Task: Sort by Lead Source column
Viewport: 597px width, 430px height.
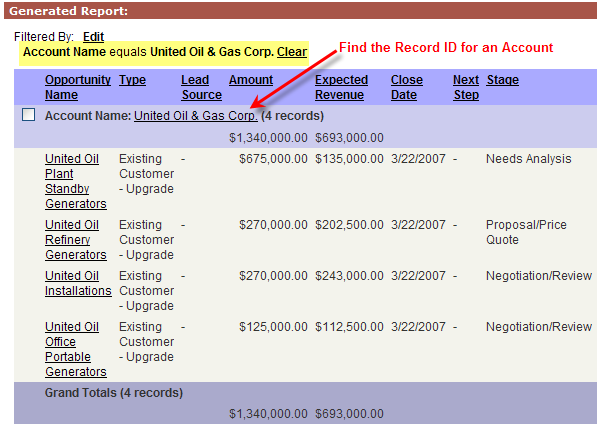Action: click(x=201, y=87)
